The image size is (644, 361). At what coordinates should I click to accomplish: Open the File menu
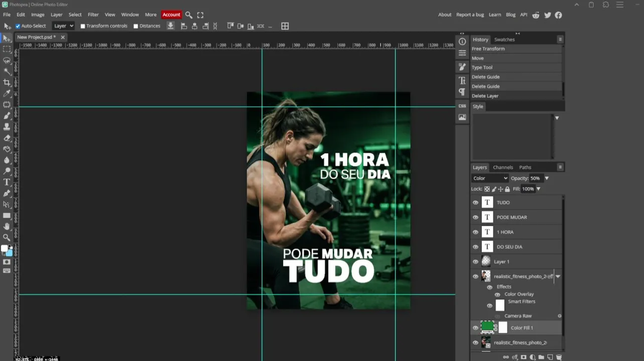coord(7,15)
